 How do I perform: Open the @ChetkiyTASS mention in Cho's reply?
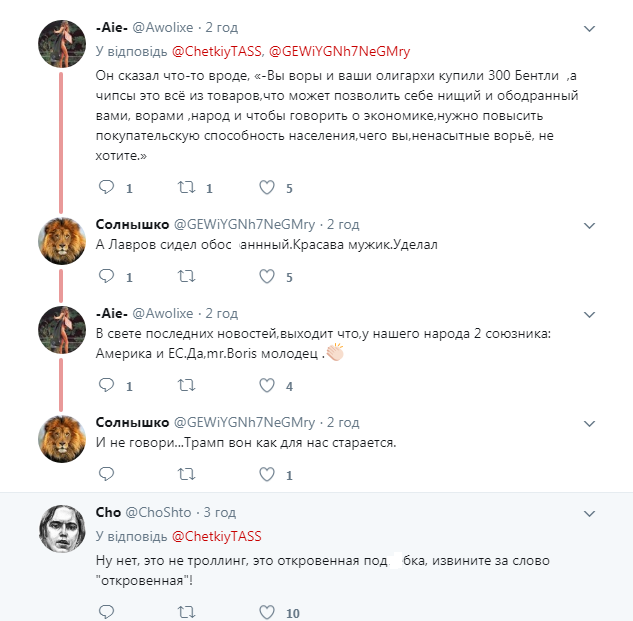(217, 536)
